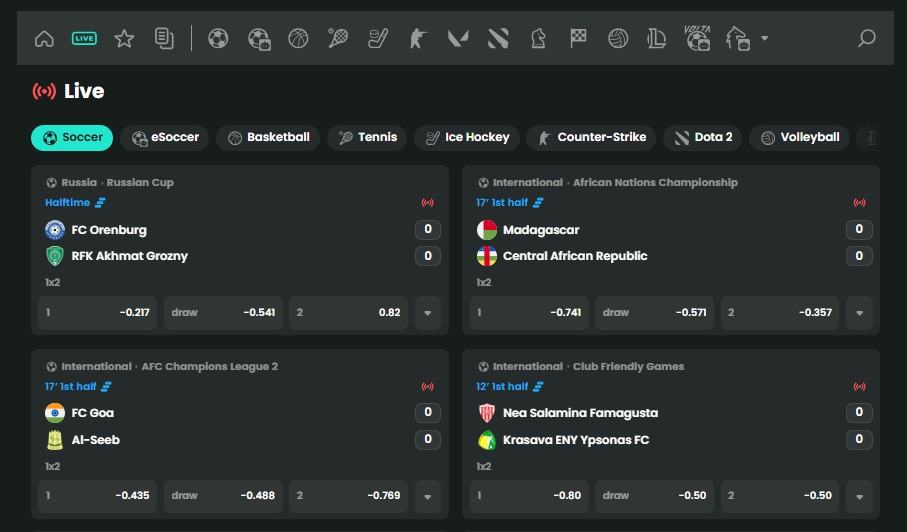Screen dimensions: 907x532
Task: Open favorites star icon
Action: pos(124,39)
